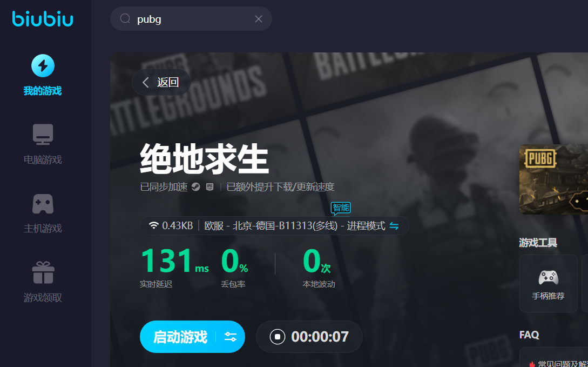This screenshot has height=367, width=588.
Task: Click the 已额外提升下载/更新速度 text
Action: (280, 187)
